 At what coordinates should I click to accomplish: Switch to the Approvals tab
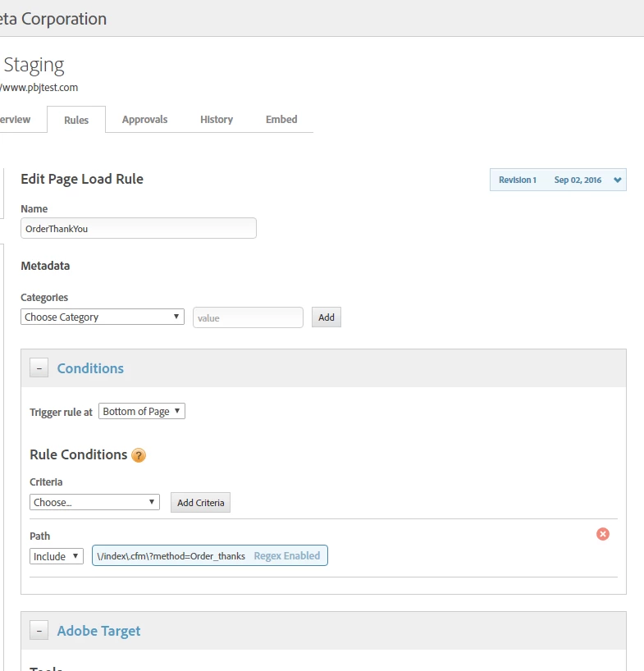point(144,119)
